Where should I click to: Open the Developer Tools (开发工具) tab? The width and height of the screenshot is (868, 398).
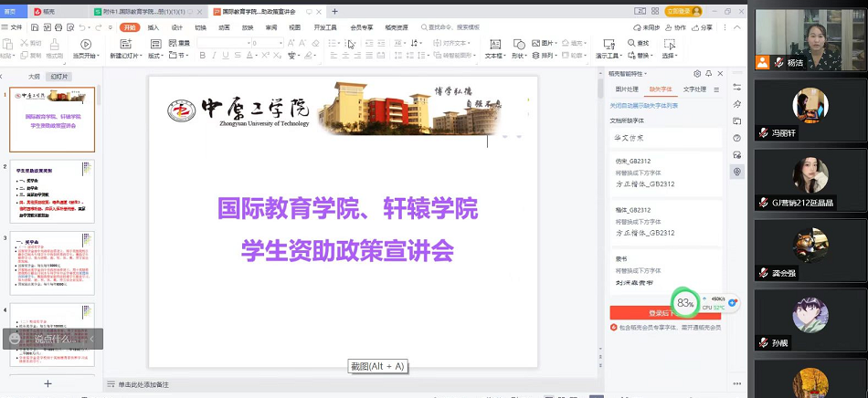click(x=325, y=27)
